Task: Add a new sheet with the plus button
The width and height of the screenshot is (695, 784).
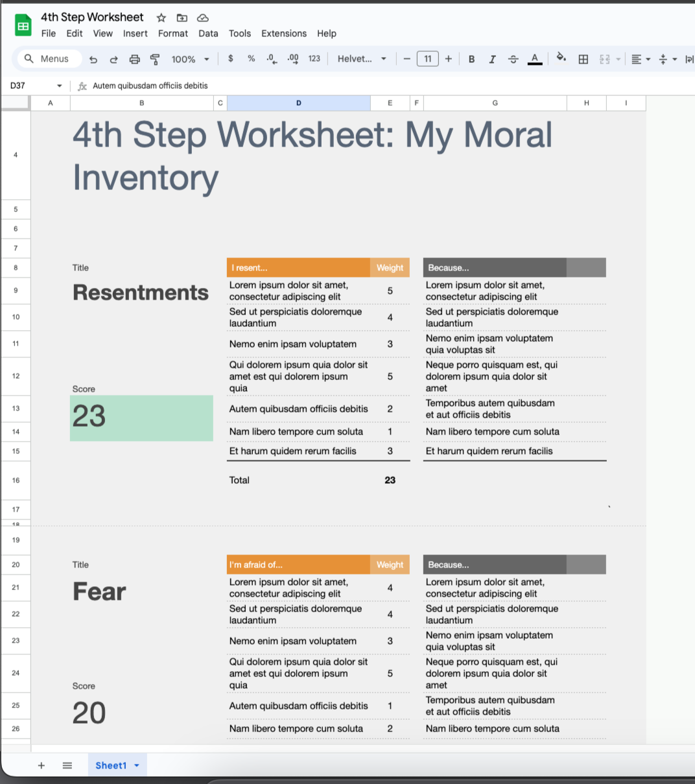Action: tap(41, 765)
